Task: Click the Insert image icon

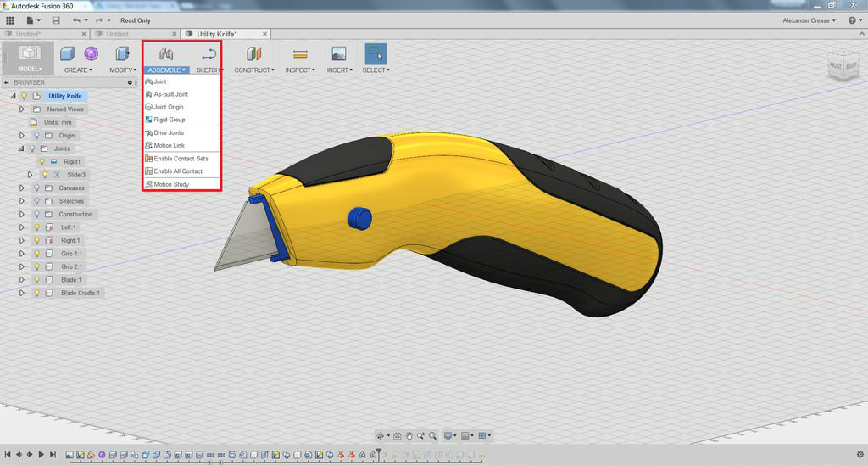Action: point(339,53)
